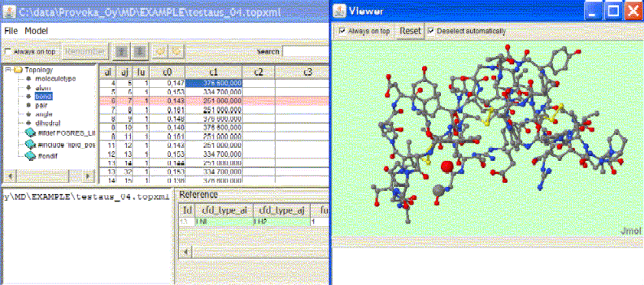Click the yellow redo arrow toolbar icon
Viewport: 644px width, 285px height.
(177, 52)
